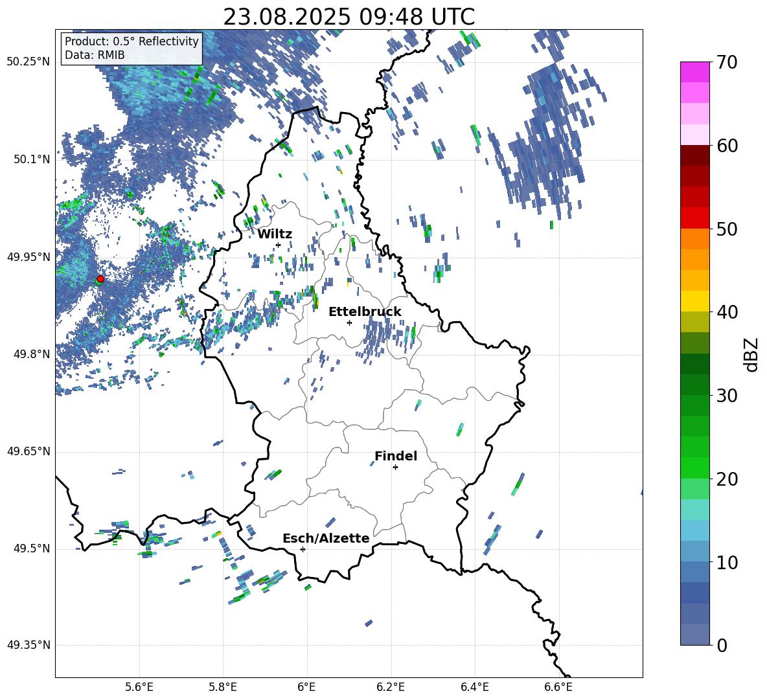Pick the light blue swatch between 10 and 20 dBZ
This screenshot has height=700, width=767.
click(x=694, y=530)
